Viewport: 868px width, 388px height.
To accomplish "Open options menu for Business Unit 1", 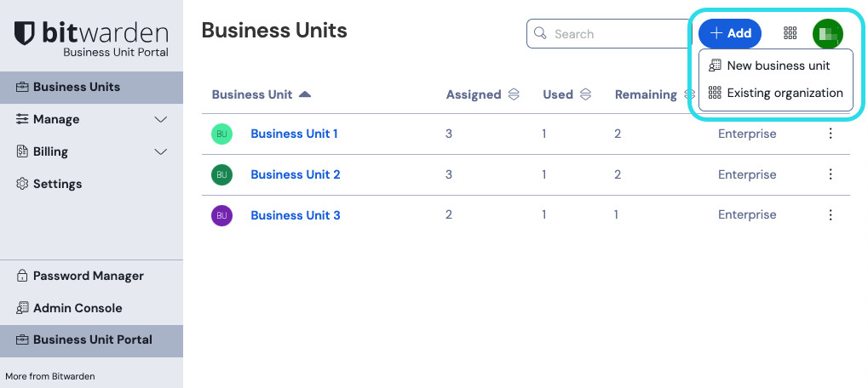I will pyautogui.click(x=831, y=134).
